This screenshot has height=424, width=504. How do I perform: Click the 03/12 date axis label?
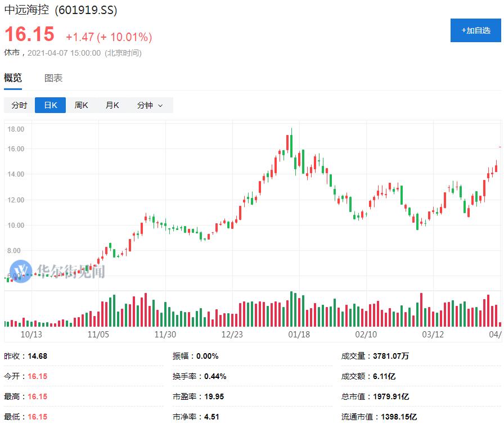click(433, 335)
